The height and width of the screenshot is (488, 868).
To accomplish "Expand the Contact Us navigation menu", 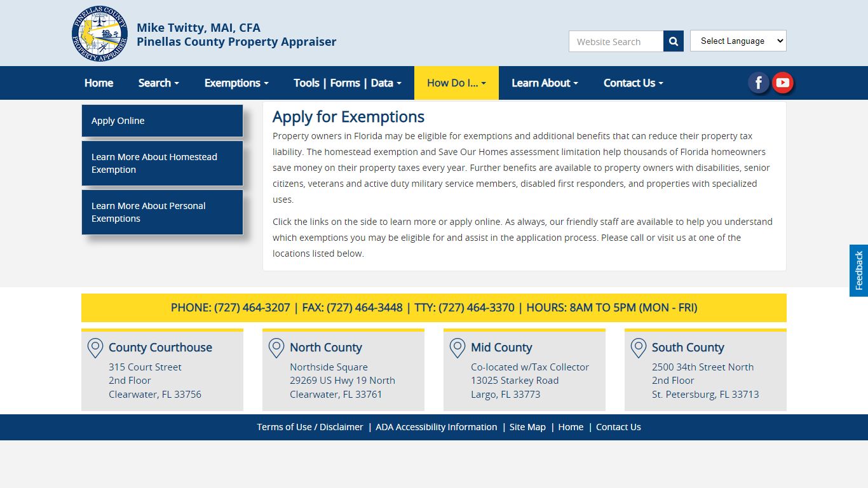I will pos(633,83).
